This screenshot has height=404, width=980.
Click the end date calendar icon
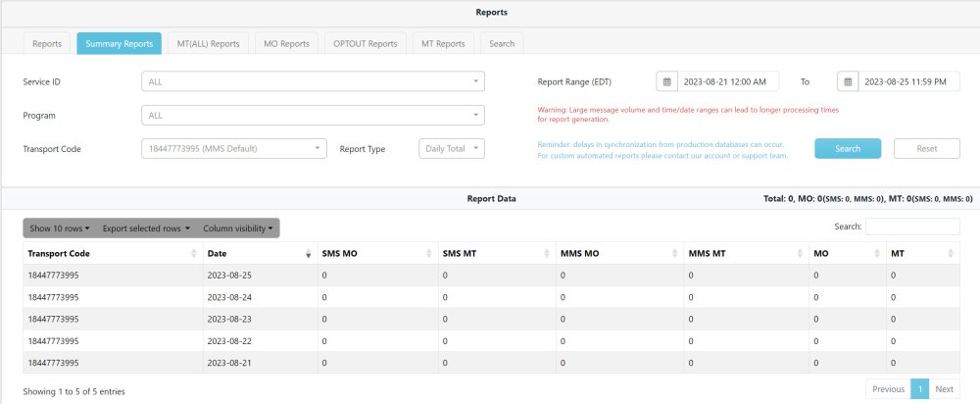pos(848,81)
